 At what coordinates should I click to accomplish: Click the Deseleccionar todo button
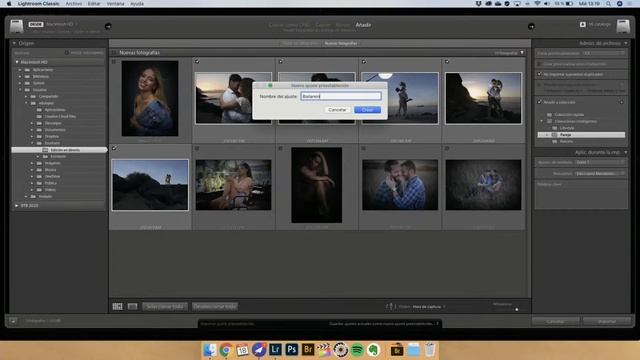pyautogui.click(x=215, y=306)
